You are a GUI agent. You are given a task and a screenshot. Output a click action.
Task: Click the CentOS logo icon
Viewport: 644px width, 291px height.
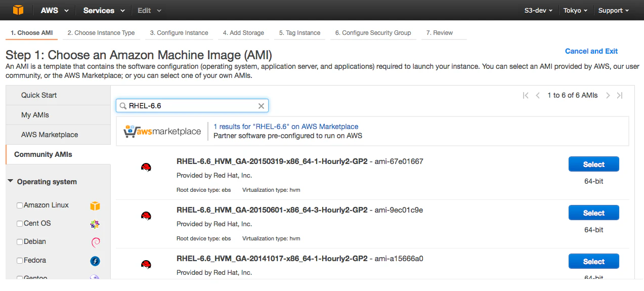(x=95, y=224)
